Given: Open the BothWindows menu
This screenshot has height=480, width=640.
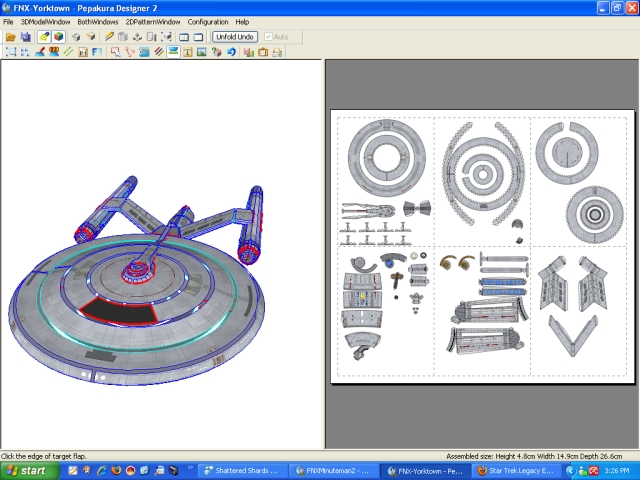Looking at the screenshot, I should [98, 22].
